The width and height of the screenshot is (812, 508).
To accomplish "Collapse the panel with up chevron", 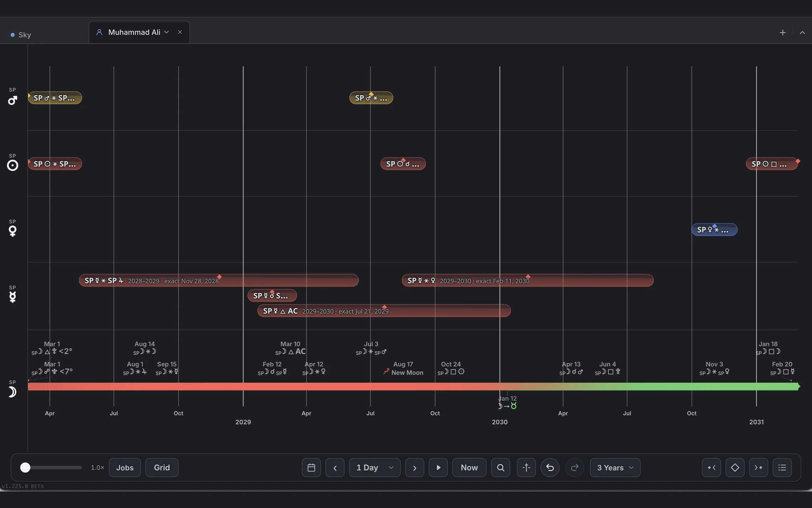I will point(802,33).
